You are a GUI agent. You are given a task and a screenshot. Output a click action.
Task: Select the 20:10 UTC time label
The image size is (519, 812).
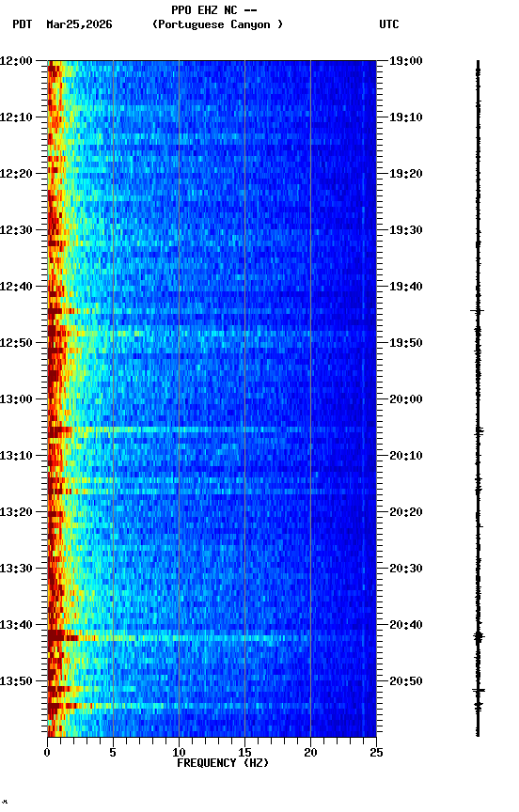[406, 456]
